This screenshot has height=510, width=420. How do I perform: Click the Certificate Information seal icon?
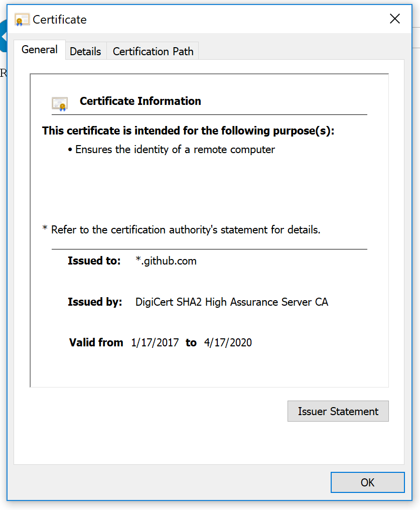pyautogui.click(x=60, y=103)
